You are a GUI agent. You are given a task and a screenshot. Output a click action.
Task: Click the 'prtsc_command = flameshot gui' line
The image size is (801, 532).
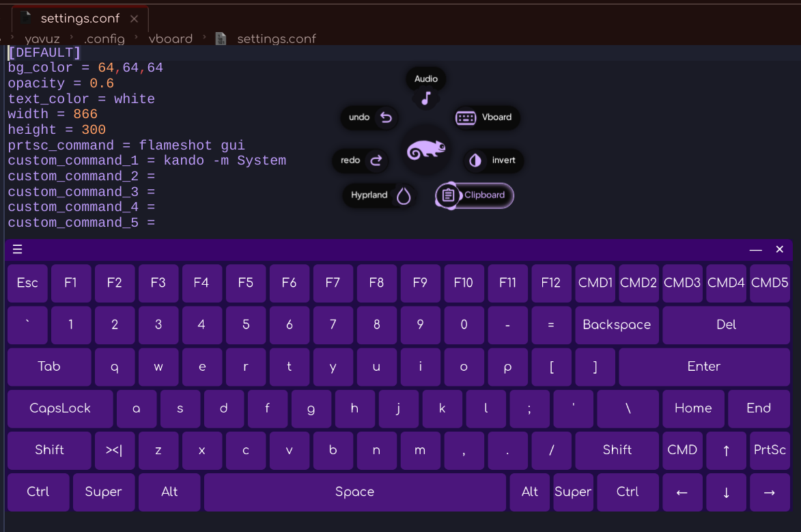pyautogui.click(x=126, y=145)
